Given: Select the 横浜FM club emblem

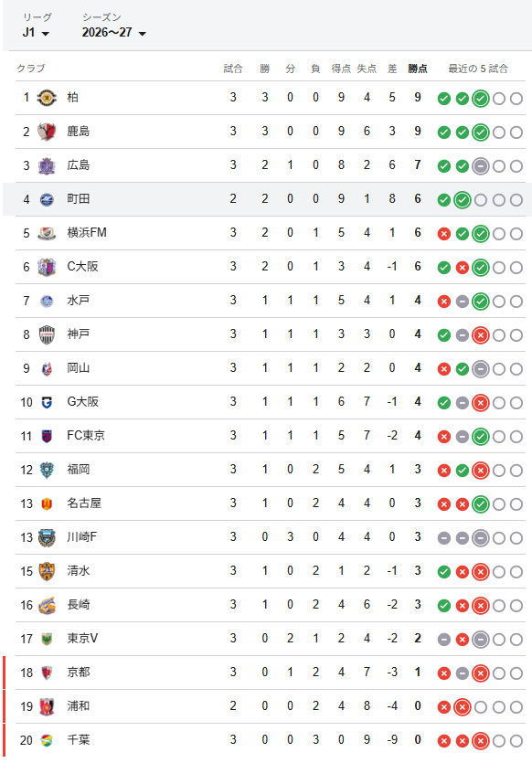Looking at the screenshot, I should point(47,233).
